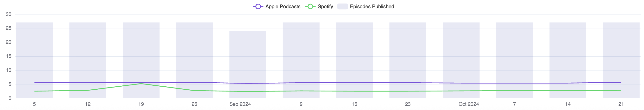Click the Apple Podcasts purple legend marker
The height and width of the screenshot is (110, 644).
point(258,7)
